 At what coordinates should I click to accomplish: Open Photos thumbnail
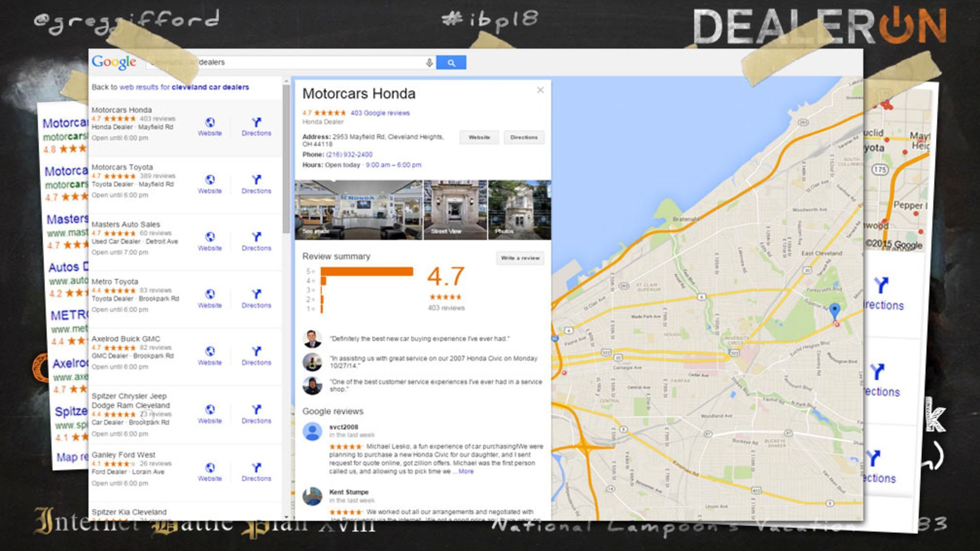click(x=520, y=210)
